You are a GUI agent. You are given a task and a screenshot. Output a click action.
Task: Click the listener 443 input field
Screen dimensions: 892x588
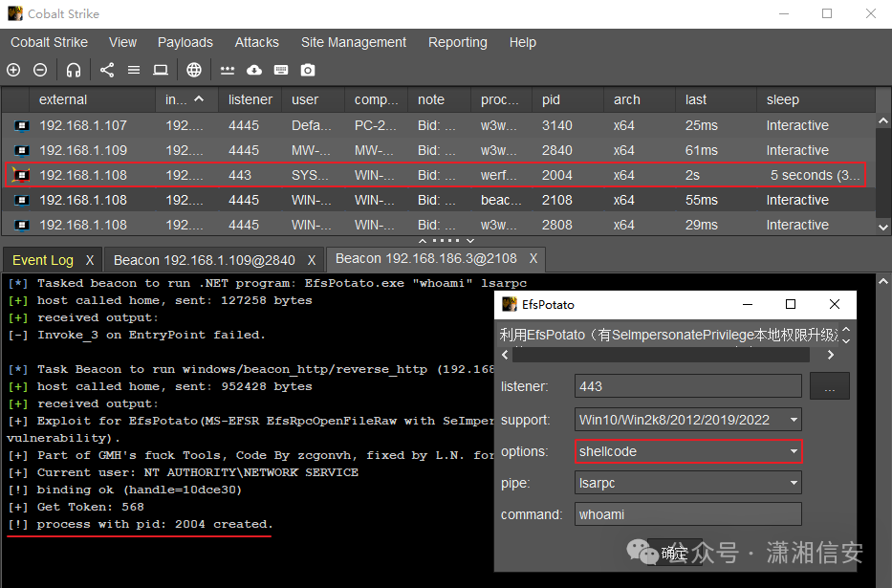[x=687, y=386]
